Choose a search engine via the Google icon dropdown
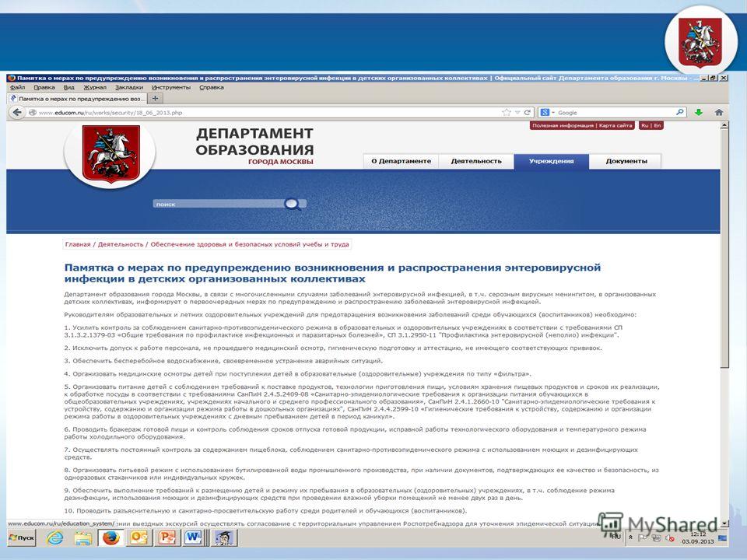747x560 pixels. (x=547, y=112)
